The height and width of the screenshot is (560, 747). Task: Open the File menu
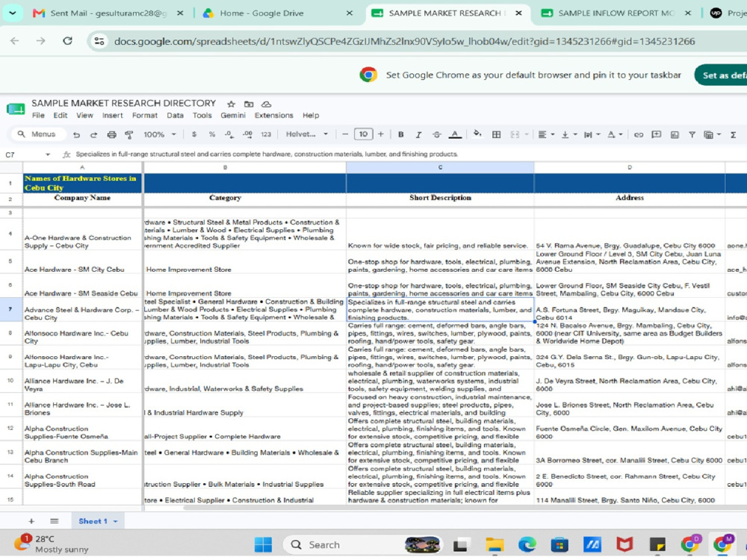click(38, 115)
